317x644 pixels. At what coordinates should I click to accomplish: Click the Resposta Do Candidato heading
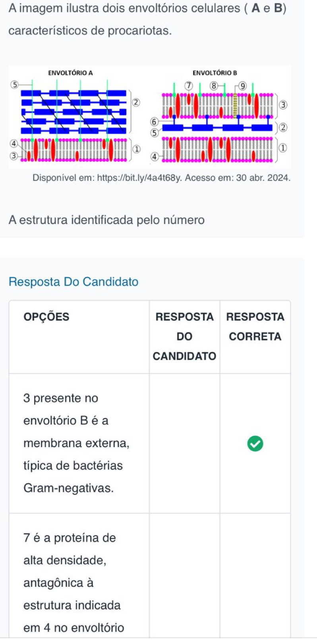[x=73, y=282]
